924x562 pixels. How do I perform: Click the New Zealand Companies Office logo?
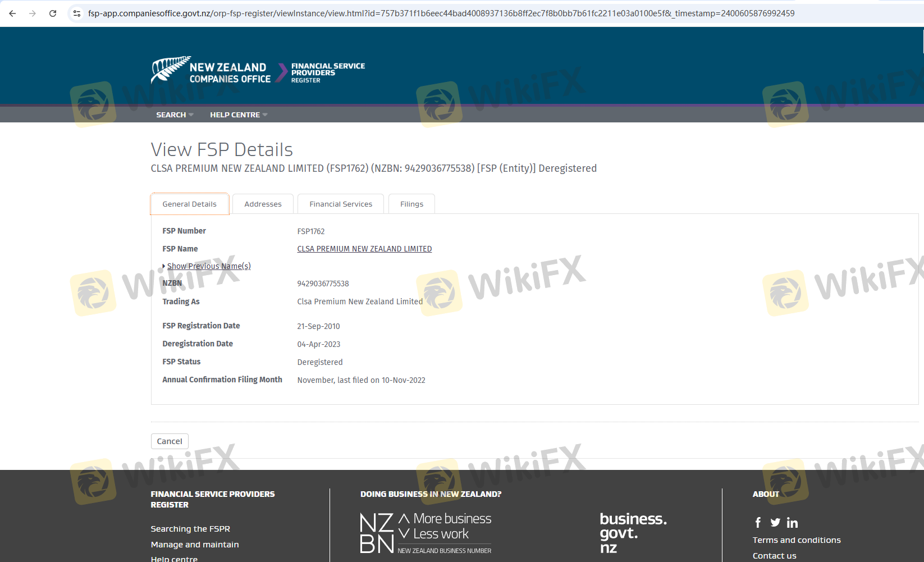pyautogui.click(x=211, y=71)
